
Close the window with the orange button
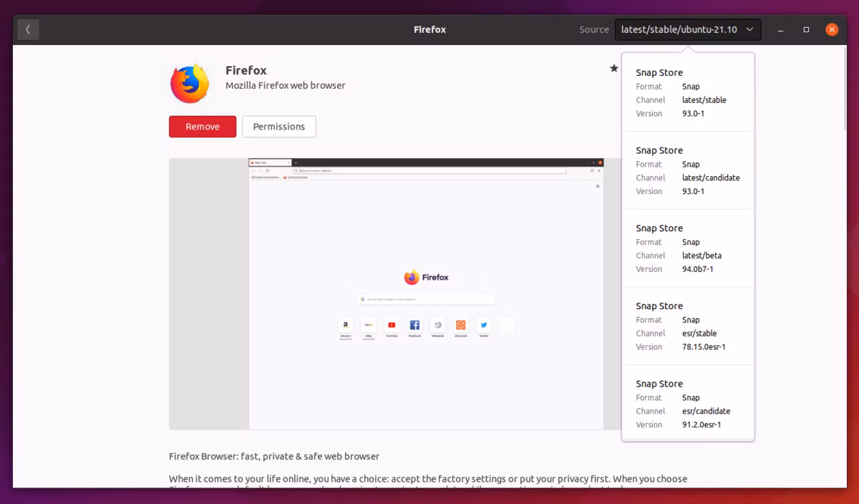point(831,29)
